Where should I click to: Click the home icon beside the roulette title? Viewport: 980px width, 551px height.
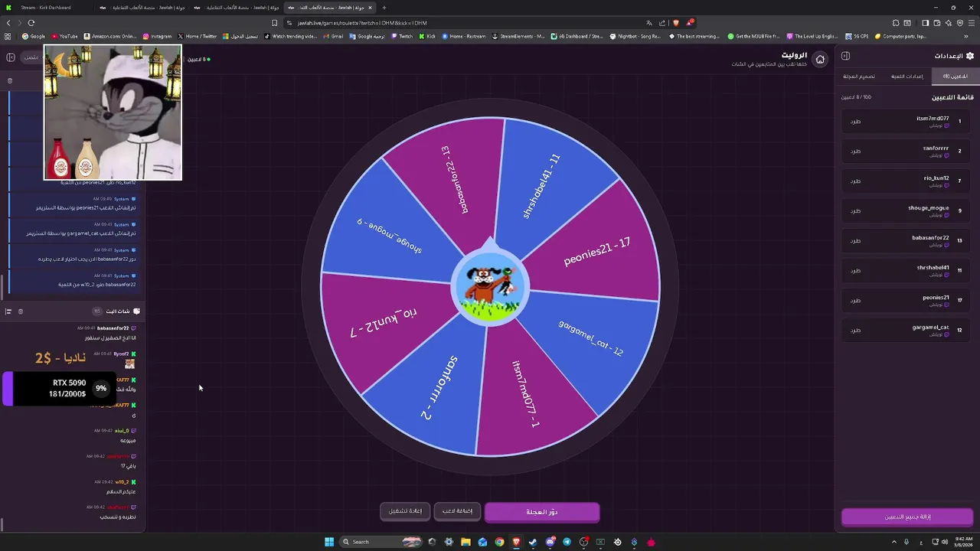tap(820, 60)
